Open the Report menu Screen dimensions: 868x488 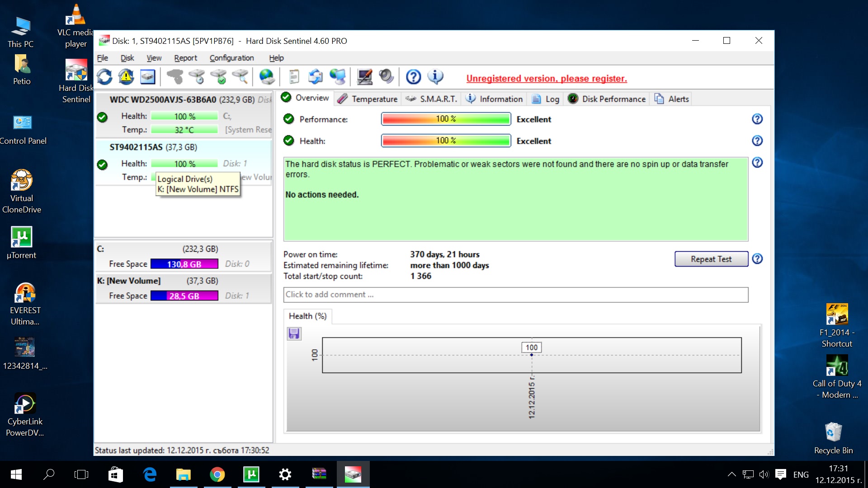point(185,58)
